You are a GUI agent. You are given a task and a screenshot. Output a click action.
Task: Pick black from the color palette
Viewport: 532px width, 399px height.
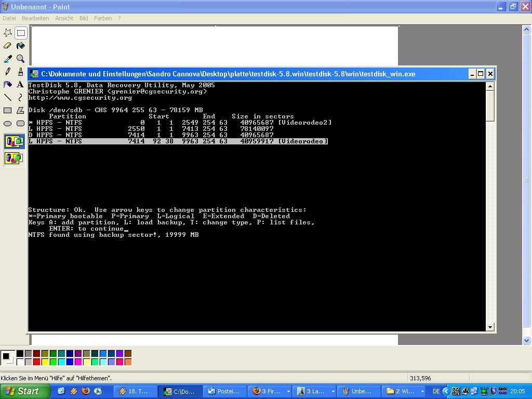[x=20, y=354]
